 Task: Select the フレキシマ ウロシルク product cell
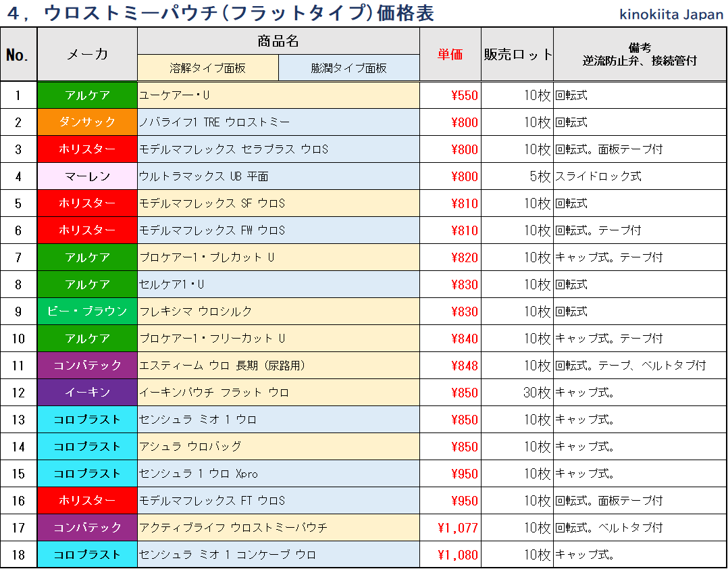tap(278, 312)
